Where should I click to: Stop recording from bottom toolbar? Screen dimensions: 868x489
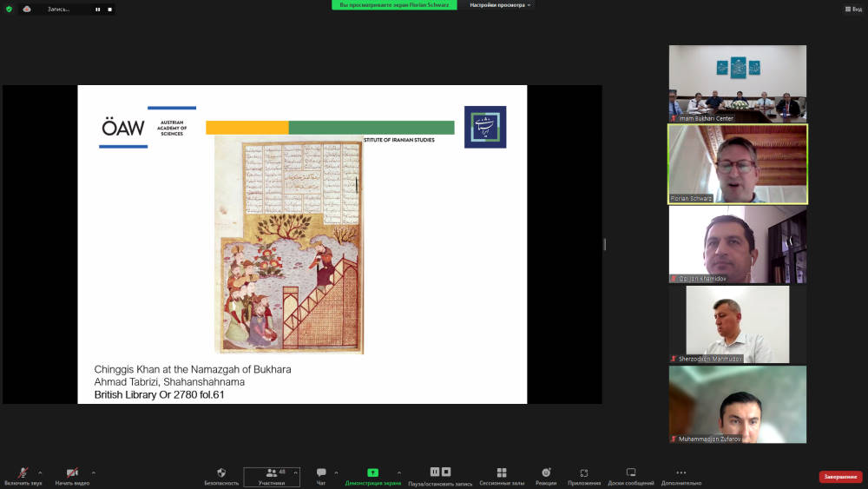[446, 472]
